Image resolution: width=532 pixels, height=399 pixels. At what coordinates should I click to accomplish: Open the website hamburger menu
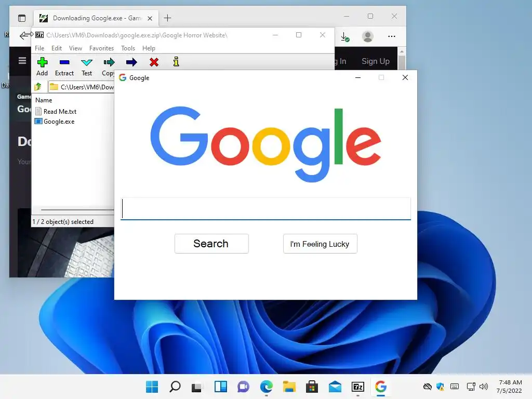point(22,61)
